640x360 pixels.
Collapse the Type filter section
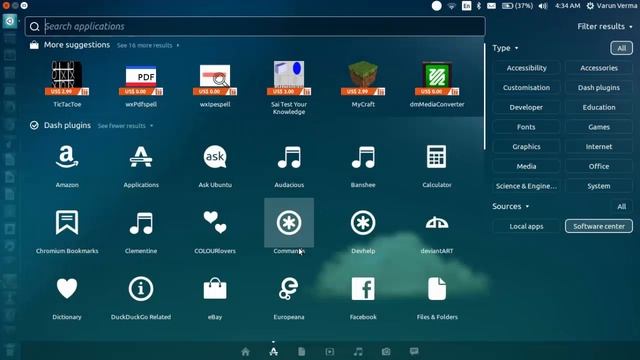[x=505, y=48]
